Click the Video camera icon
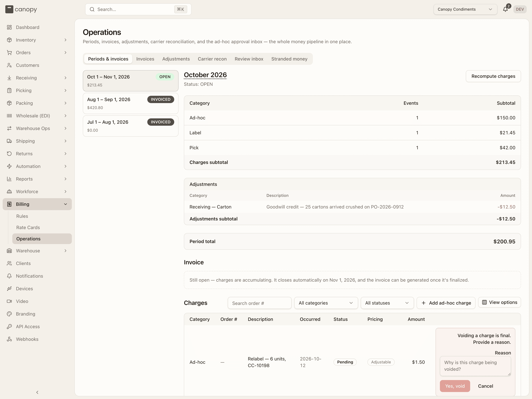The height and width of the screenshot is (399, 532). [9, 301]
